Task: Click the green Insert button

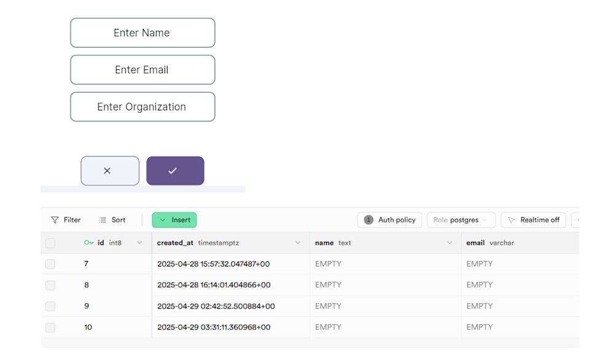Action: pos(174,220)
